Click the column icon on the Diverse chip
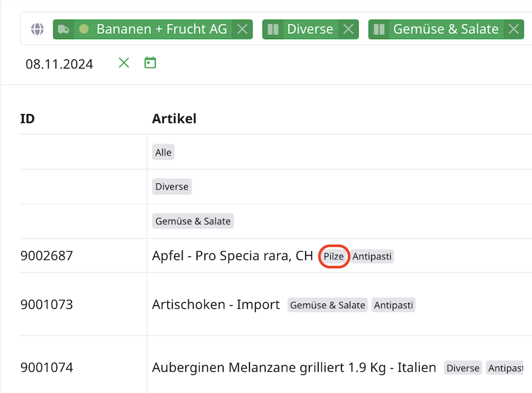The width and height of the screenshot is (532, 393). pyautogui.click(x=273, y=29)
